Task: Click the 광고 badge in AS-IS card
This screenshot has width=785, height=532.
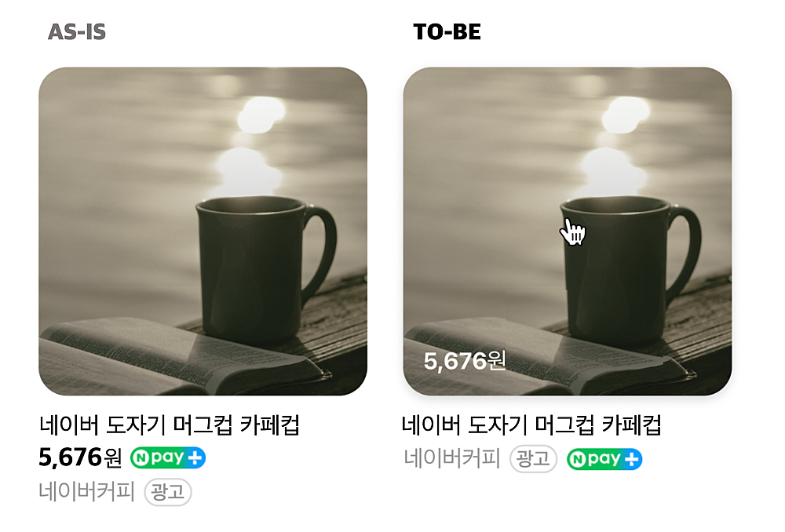Action: point(168,492)
